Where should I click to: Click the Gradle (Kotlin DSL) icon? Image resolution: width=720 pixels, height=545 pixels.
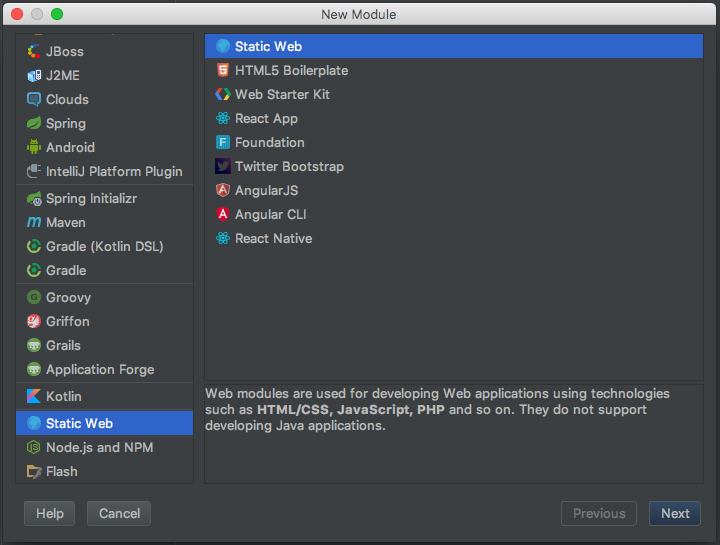pyautogui.click(x=34, y=247)
